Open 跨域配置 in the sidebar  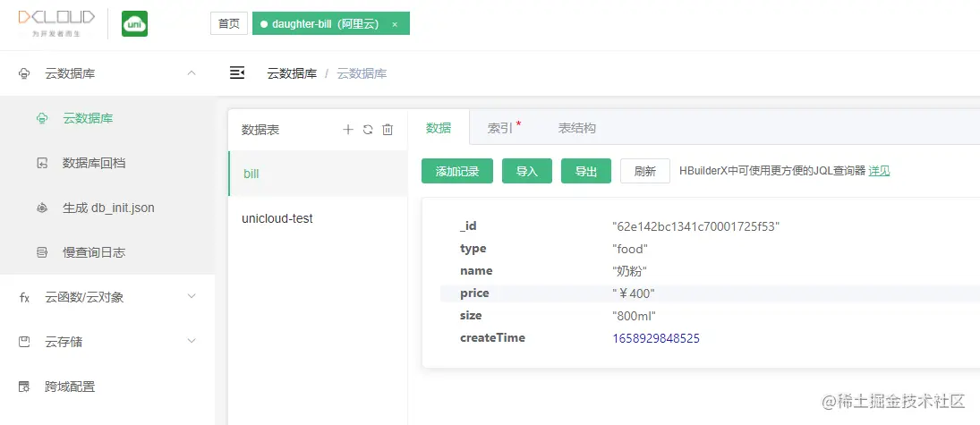tap(107, 387)
